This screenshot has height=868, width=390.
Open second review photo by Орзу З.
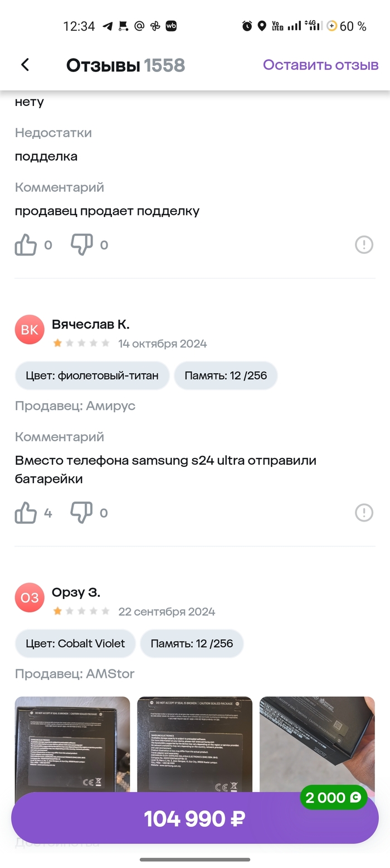point(194,745)
